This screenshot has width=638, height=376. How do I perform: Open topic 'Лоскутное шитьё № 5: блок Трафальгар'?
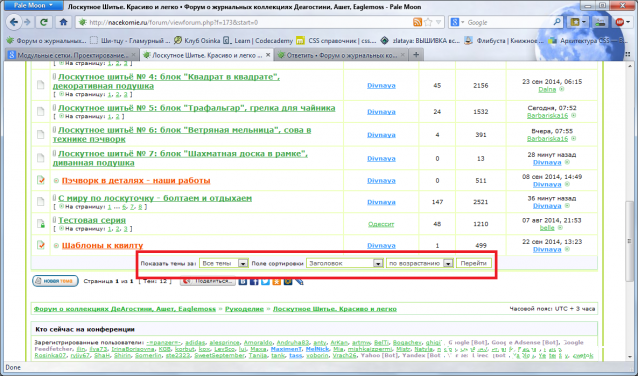click(x=197, y=108)
